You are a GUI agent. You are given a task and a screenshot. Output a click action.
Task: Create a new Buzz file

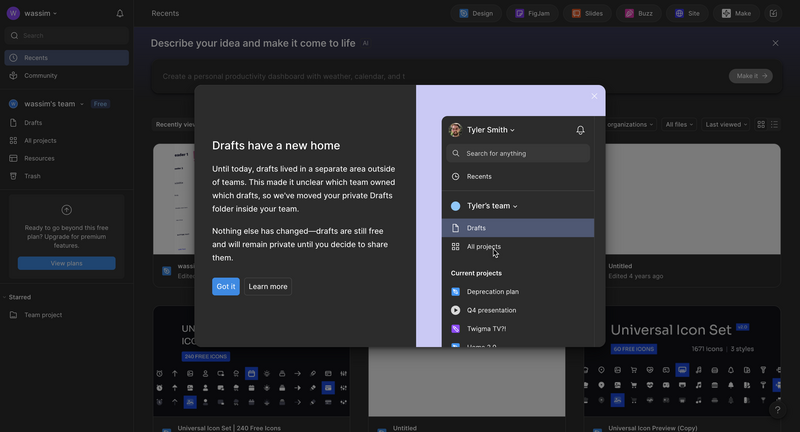click(x=639, y=13)
